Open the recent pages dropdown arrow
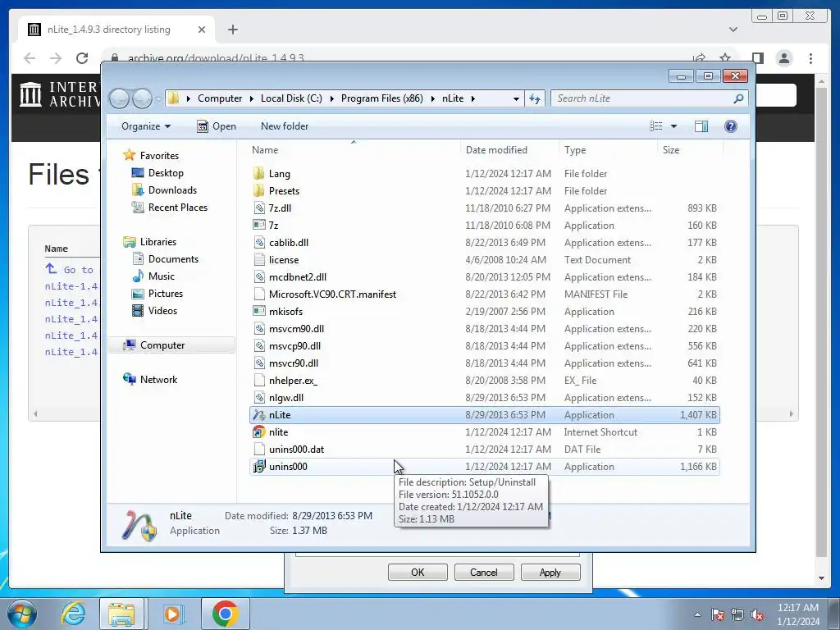The width and height of the screenshot is (840, 630). pyautogui.click(x=158, y=98)
